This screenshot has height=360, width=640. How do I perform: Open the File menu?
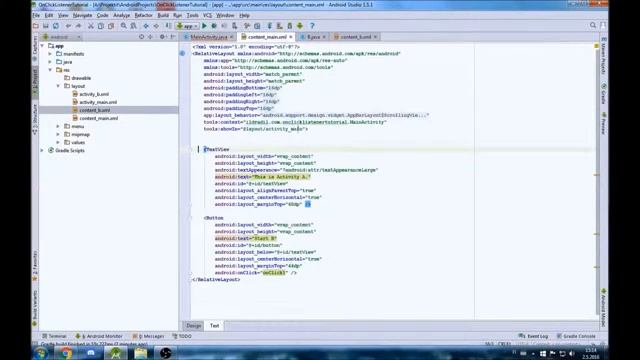click(36, 16)
